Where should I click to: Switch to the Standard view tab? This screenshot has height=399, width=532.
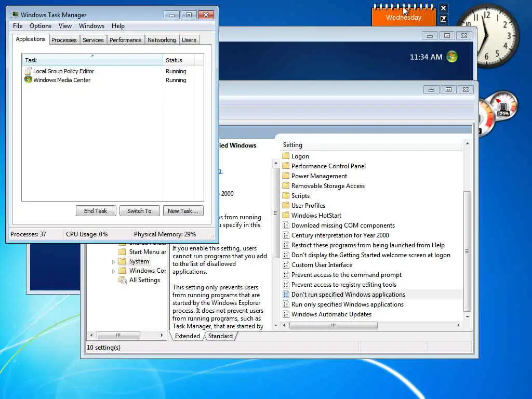(x=220, y=336)
